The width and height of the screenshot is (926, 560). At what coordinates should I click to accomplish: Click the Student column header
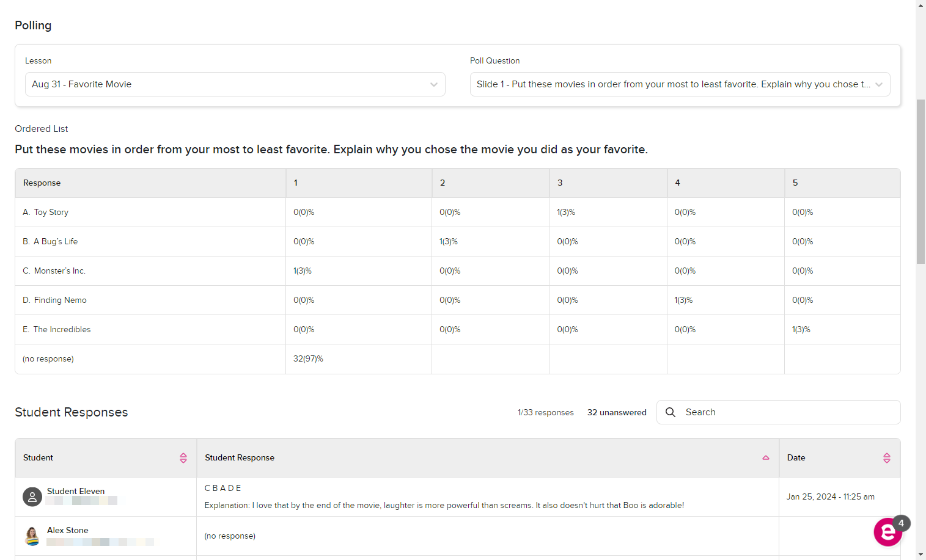(x=106, y=458)
